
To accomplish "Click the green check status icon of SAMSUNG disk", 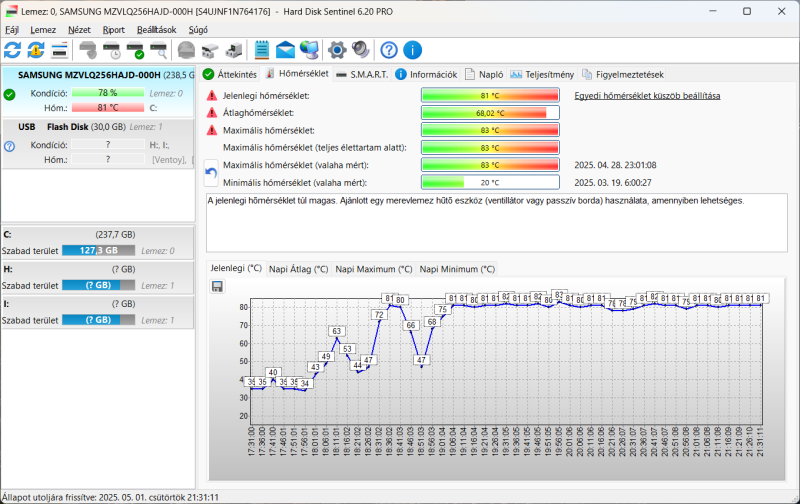I will [9, 94].
